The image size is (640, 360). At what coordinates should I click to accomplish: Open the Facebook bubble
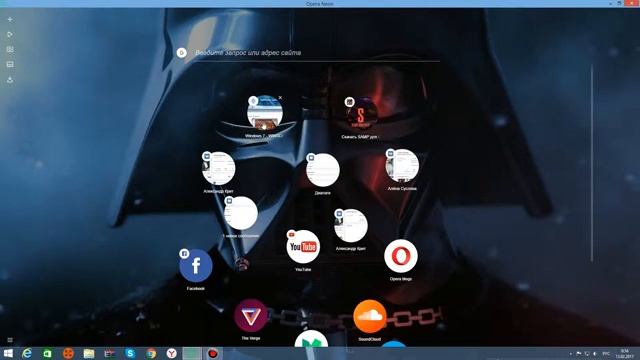(x=196, y=265)
